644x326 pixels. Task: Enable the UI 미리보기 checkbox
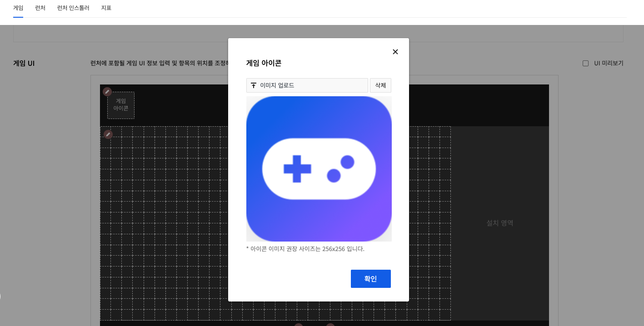585,63
